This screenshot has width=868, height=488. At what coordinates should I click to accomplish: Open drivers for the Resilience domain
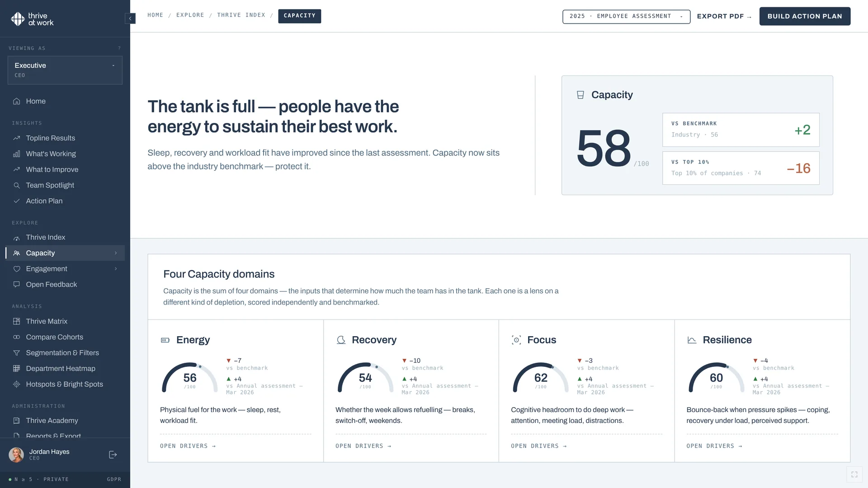(x=714, y=446)
